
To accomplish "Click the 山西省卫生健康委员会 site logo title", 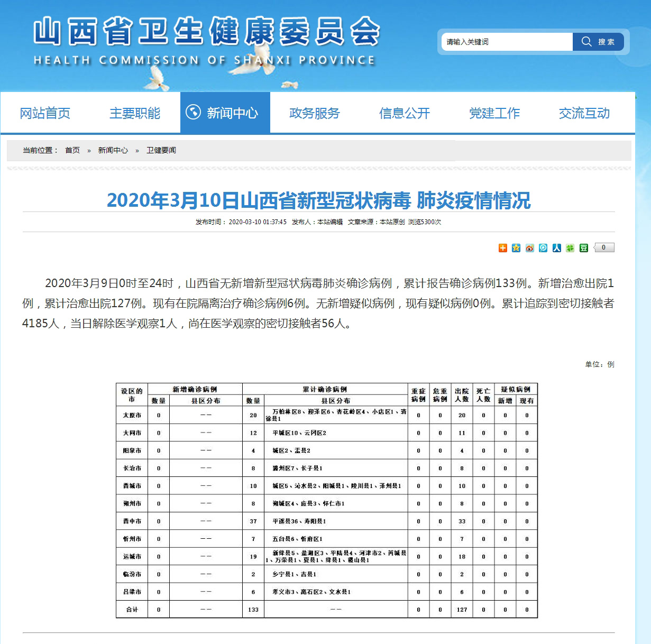I will 206,31.
